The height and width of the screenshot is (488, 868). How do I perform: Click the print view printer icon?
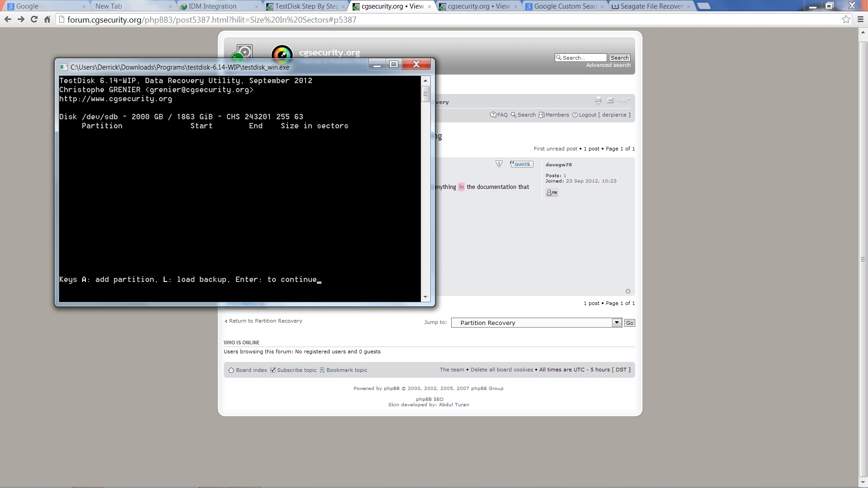pyautogui.click(x=598, y=100)
